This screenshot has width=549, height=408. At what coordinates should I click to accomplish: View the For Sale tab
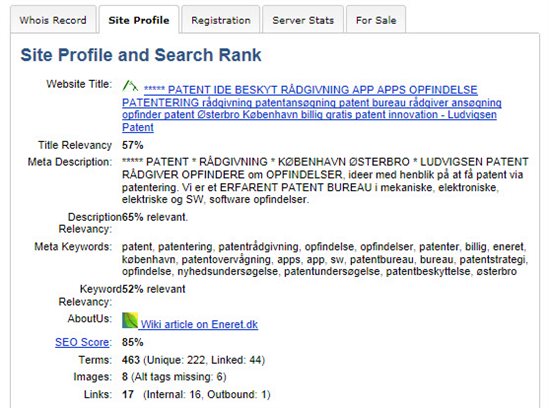[x=376, y=20]
